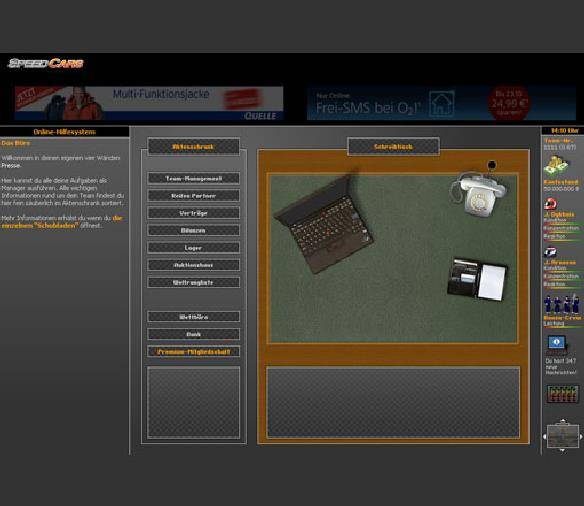Image resolution: width=584 pixels, height=506 pixels.
Task: Click the up arrow on navigation map
Action: pos(563,421)
